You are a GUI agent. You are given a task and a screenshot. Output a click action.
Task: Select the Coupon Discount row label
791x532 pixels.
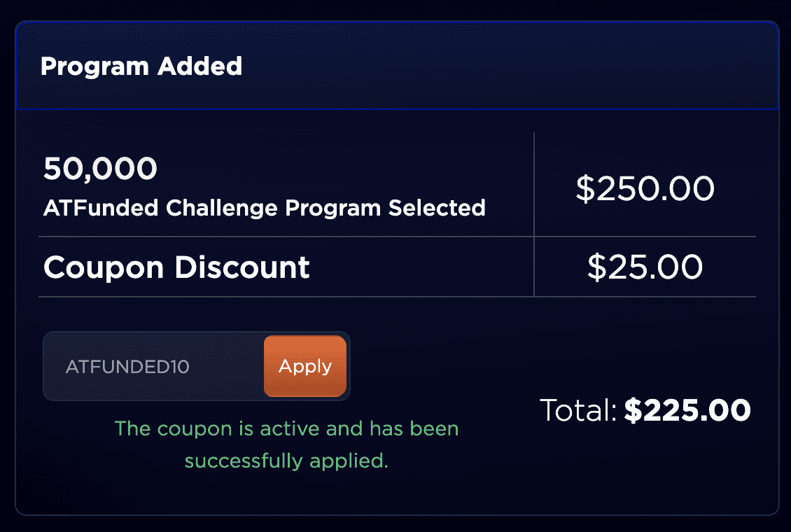click(176, 267)
